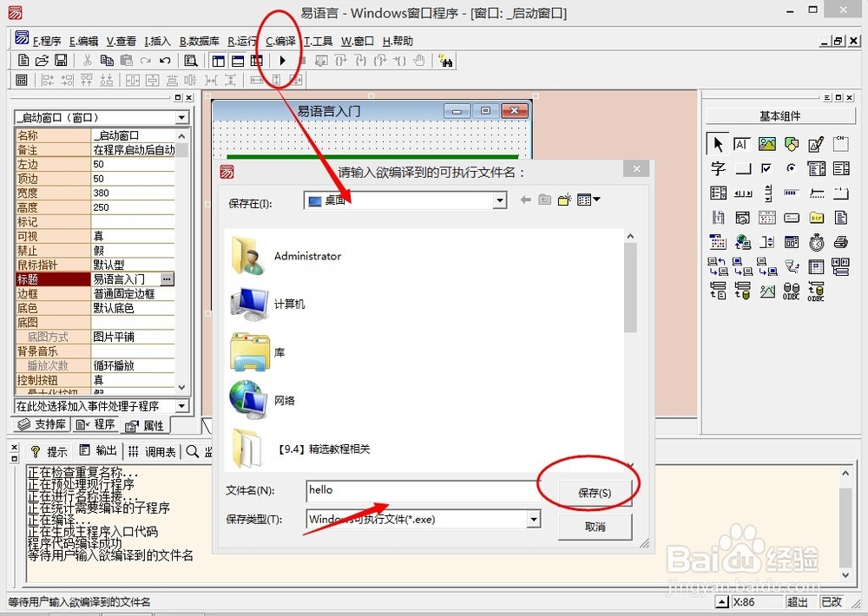Select the printer component icon
Viewport: 868px width, 616px height.
tap(841, 242)
